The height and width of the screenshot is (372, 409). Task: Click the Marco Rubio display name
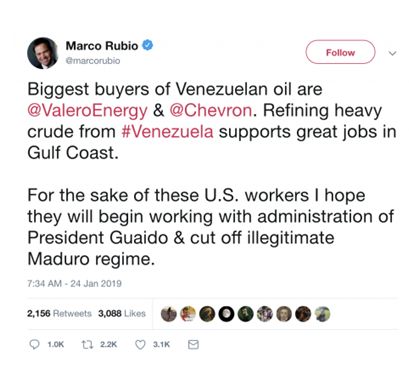(102, 45)
